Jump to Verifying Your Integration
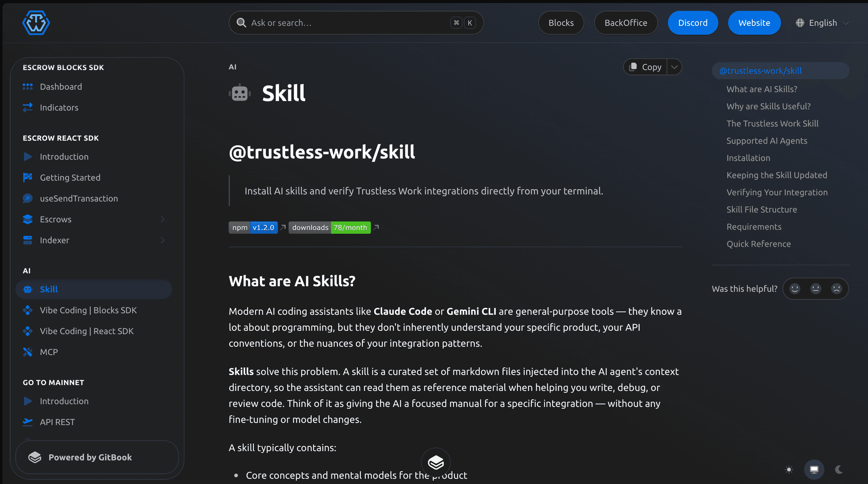The image size is (868, 484). [777, 192]
